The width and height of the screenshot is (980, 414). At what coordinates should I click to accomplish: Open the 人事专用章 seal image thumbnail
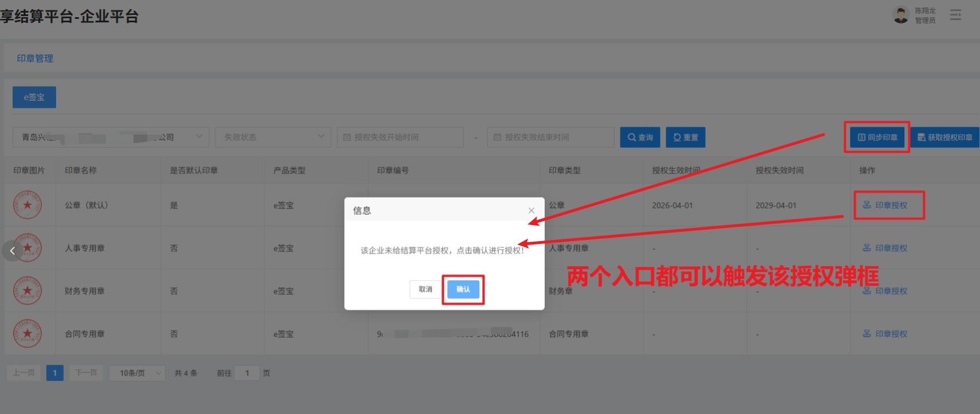(x=27, y=248)
